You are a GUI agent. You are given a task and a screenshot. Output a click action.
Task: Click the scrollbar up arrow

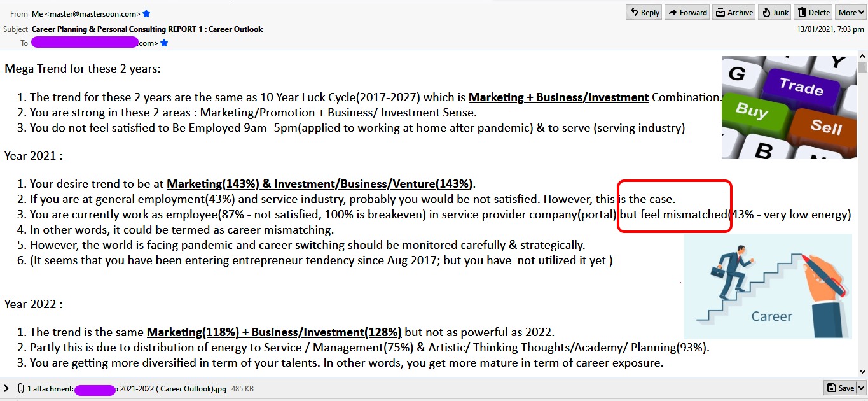tap(862, 57)
